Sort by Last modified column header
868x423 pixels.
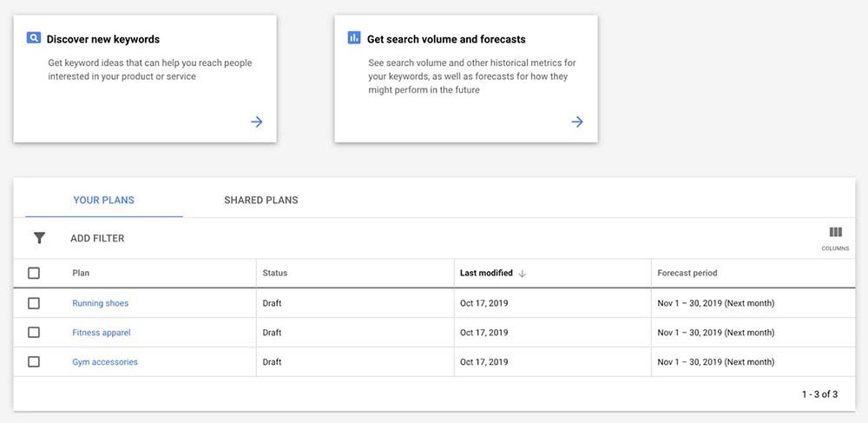(486, 273)
